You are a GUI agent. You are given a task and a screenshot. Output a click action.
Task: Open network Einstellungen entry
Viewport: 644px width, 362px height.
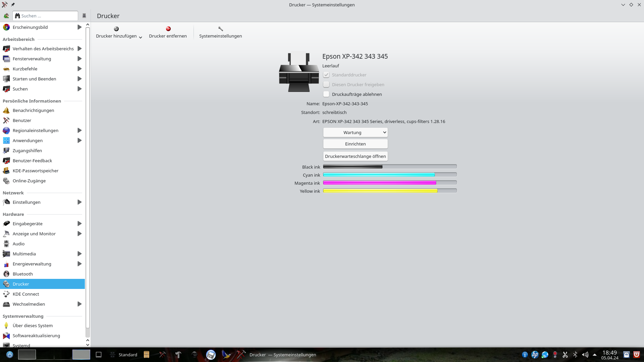click(x=43, y=202)
